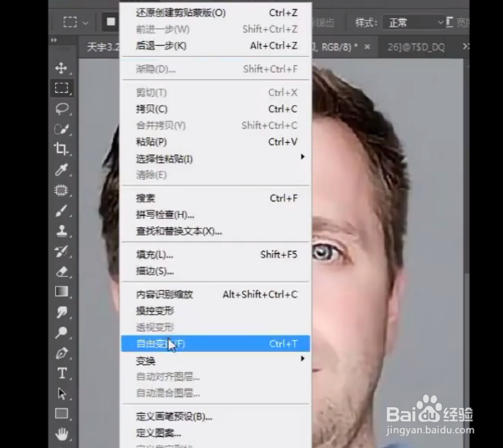The width and height of the screenshot is (503, 448).
Task: Choose 定义画笔预设(B)... menu item
Action: tap(216, 416)
